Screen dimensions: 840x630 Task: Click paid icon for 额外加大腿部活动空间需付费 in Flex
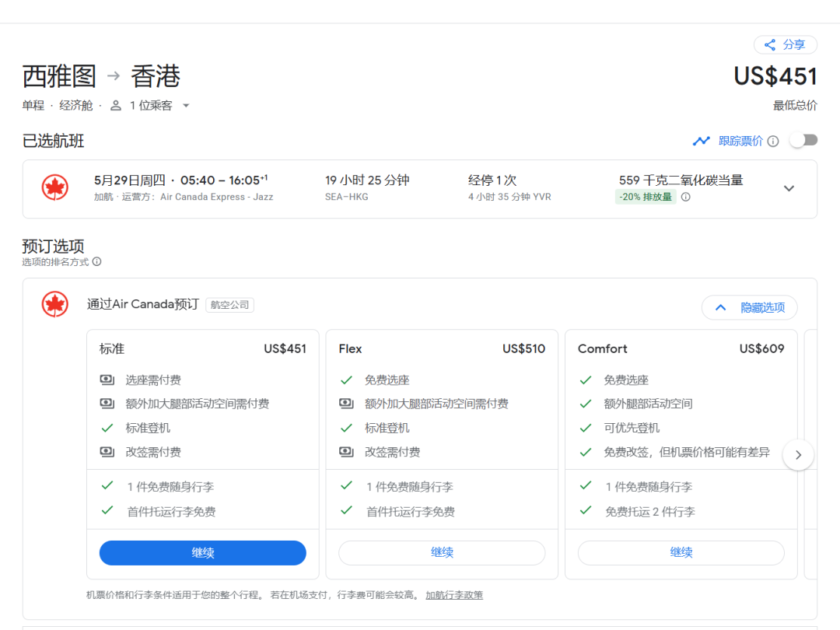pyautogui.click(x=347, y=404)
